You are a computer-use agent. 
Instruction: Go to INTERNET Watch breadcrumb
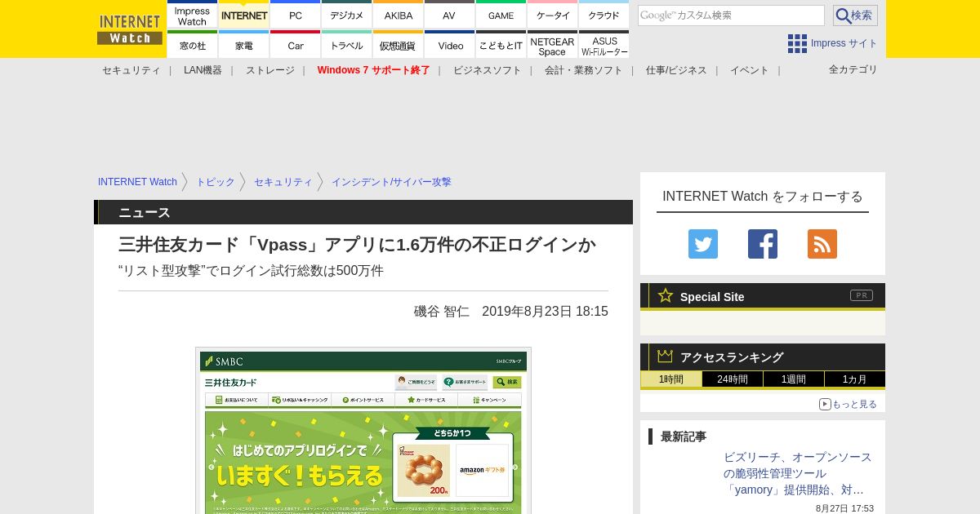137,182
